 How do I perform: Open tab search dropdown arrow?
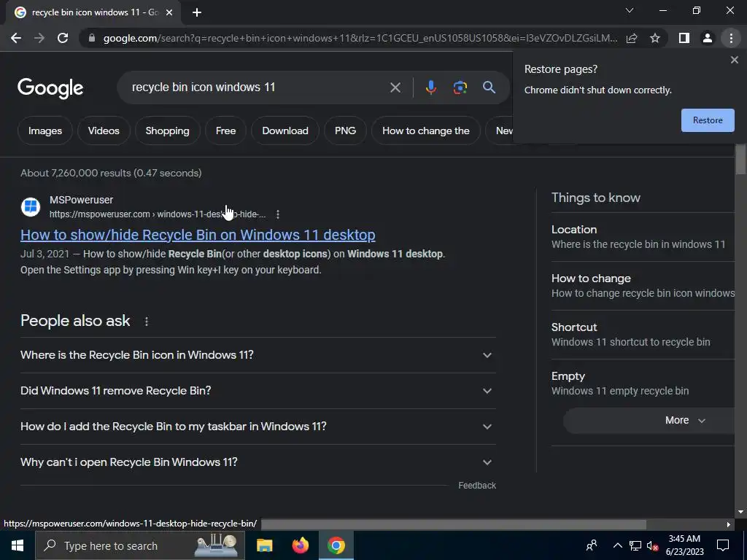[x=630, y=10]
